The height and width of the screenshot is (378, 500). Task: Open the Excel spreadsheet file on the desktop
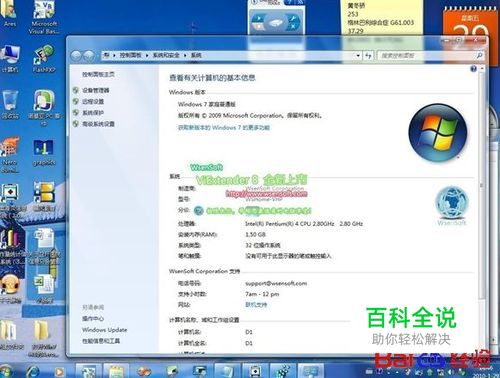(x=44, y=288)
